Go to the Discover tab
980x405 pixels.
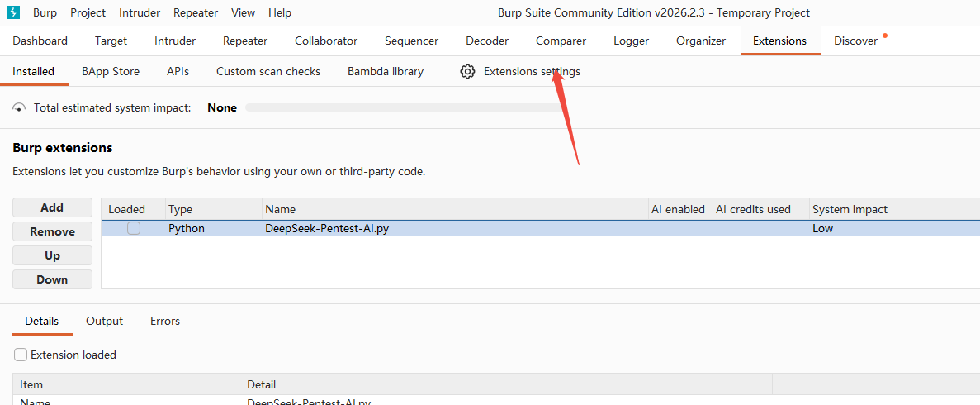[855, 40]
